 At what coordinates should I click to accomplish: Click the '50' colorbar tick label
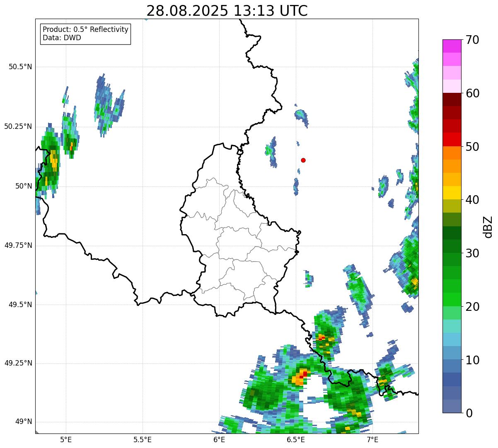[471, 147]
